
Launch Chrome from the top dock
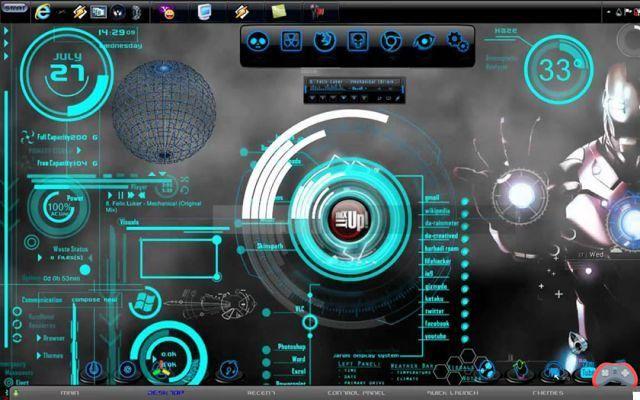pyautogui.click(x=391, y=41)
